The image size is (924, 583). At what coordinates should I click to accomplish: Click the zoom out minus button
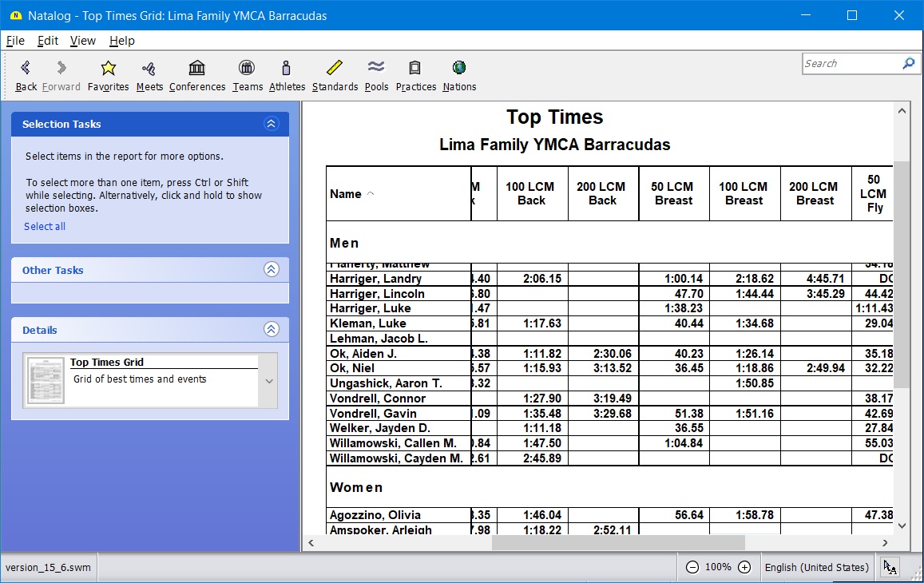coord(692,567)
